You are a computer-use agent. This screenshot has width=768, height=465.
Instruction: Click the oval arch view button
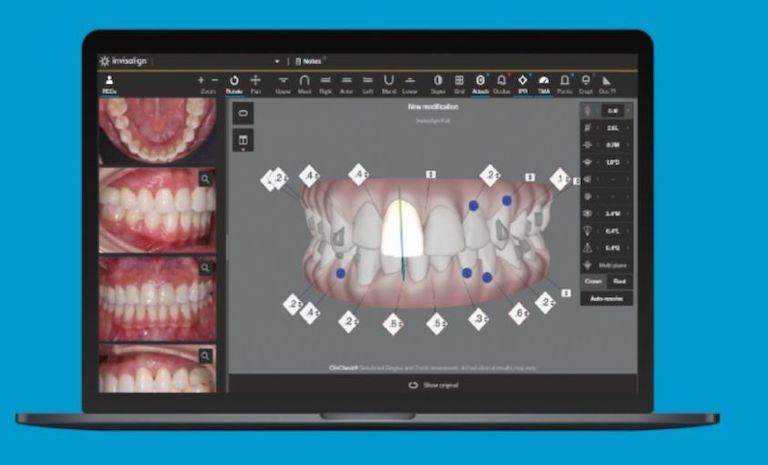[243, 113]
